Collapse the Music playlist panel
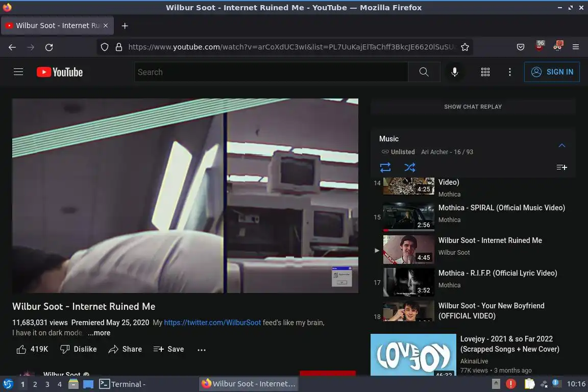The image size is (588, 392). (562, 145)
